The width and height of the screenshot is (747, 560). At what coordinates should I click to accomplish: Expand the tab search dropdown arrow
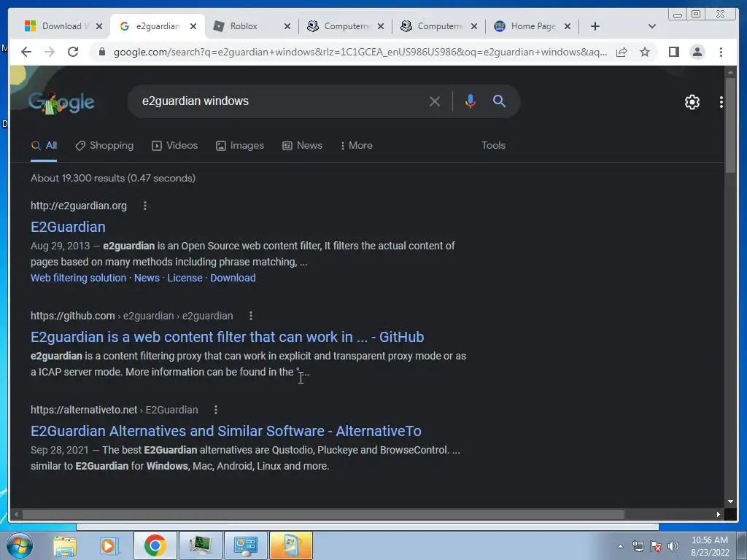[652, 26]
